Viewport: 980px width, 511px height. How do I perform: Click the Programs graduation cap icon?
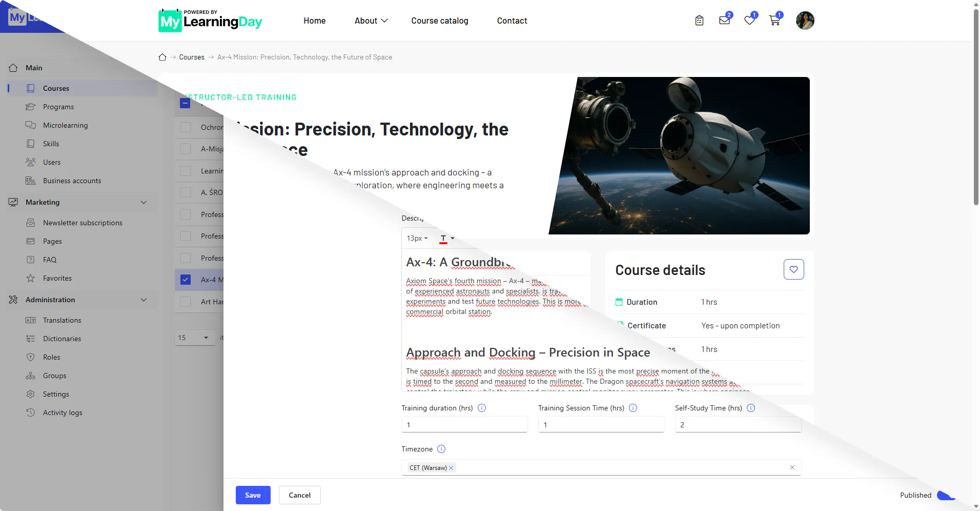31,107
